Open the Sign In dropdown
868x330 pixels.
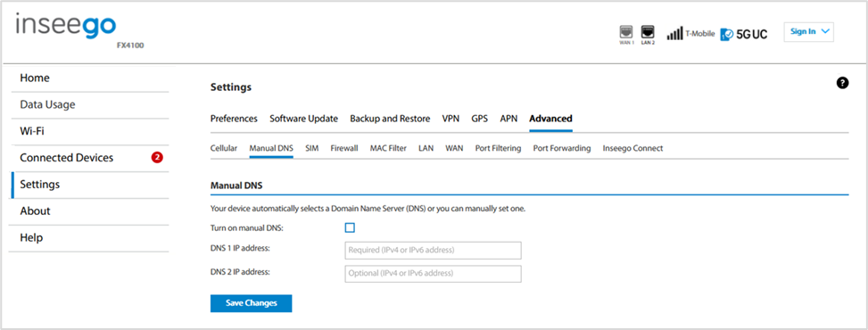pyautogui.click(x=809, y=32)
